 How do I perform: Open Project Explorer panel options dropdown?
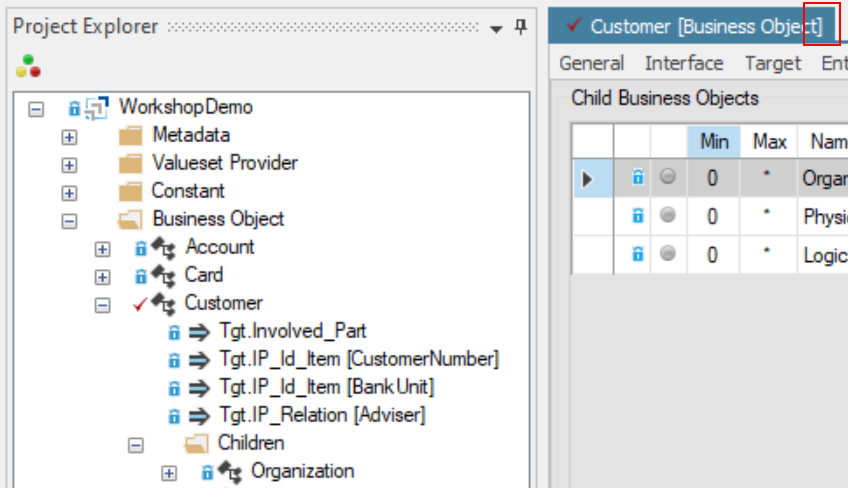coord(497,29)
